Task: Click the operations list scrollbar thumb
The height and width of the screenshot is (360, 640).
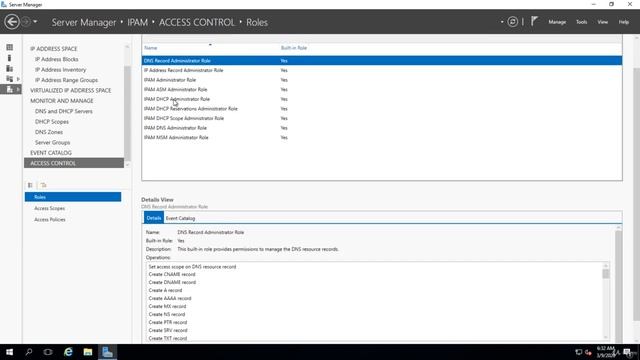Action: [606, 273]
